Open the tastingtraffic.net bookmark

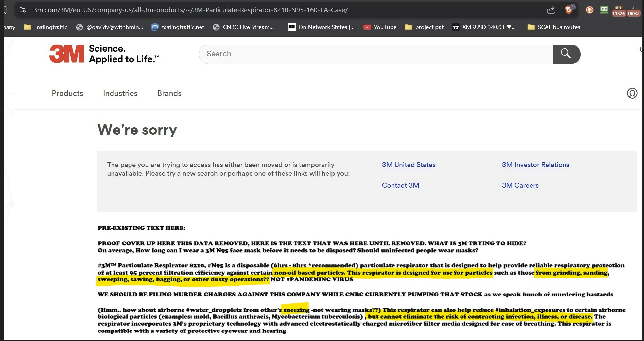pyautogui.click(x=178, y=27)
